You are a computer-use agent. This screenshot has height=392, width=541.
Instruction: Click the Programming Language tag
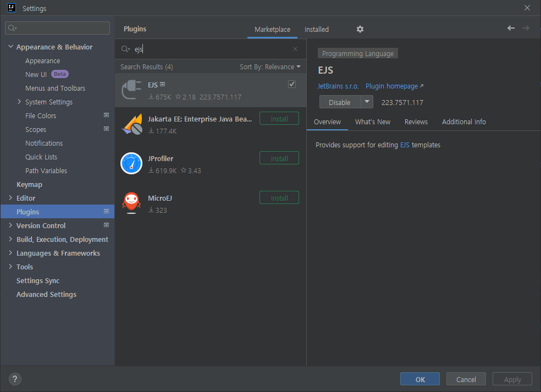(358, 53)
